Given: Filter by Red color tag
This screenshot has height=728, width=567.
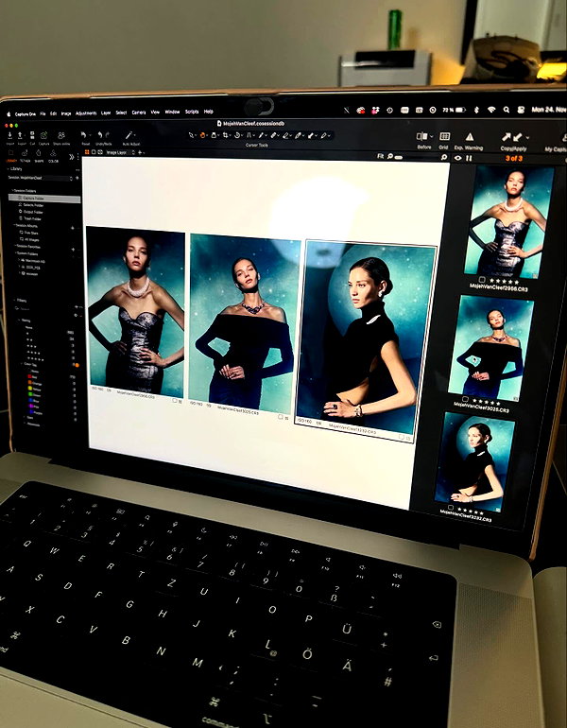Looking at the screenshot, I should [32, 376].
